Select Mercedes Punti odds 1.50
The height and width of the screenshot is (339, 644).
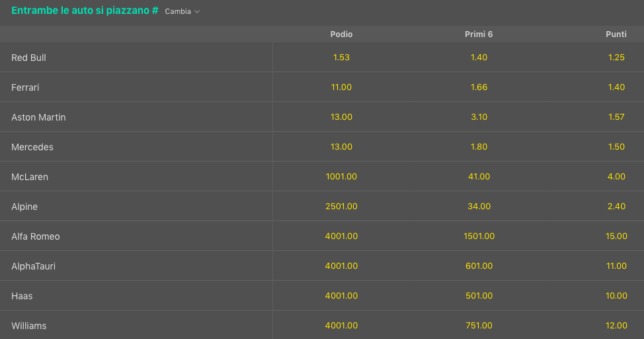[616, 147]
